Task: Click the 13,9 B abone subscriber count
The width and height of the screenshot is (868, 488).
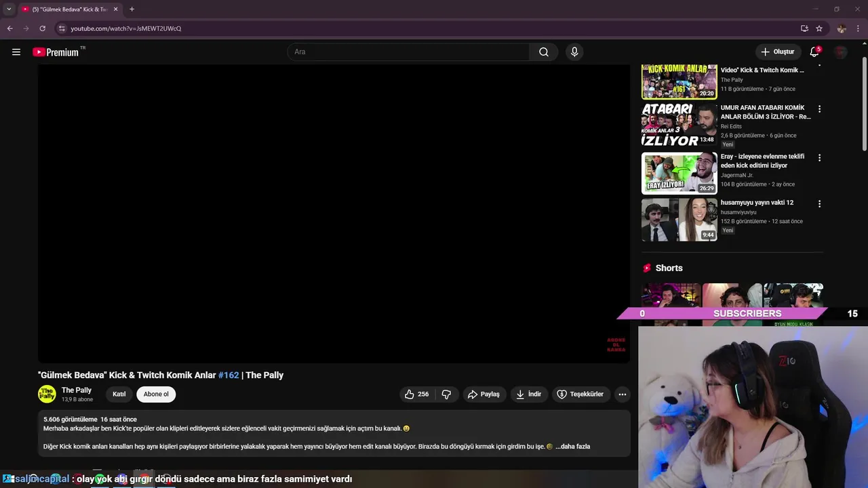Action: click(x=77, y=400)
